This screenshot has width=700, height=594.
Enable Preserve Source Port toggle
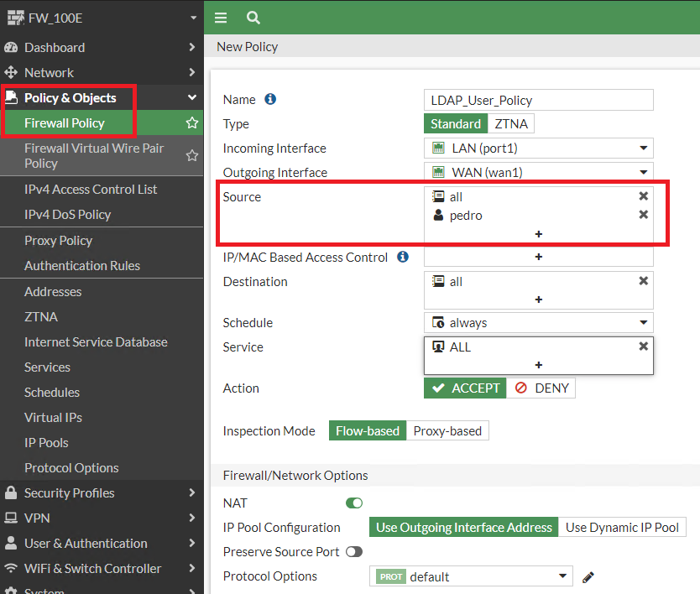click(354, 552)
